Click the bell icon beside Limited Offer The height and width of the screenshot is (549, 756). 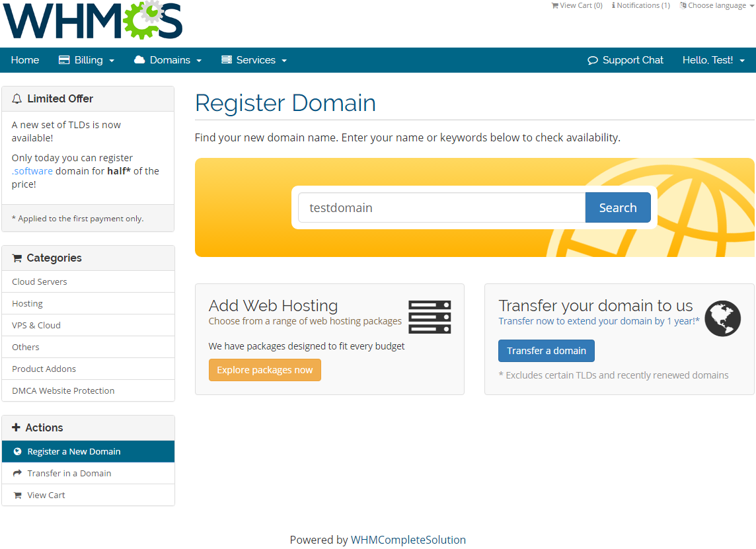[17, 99]
